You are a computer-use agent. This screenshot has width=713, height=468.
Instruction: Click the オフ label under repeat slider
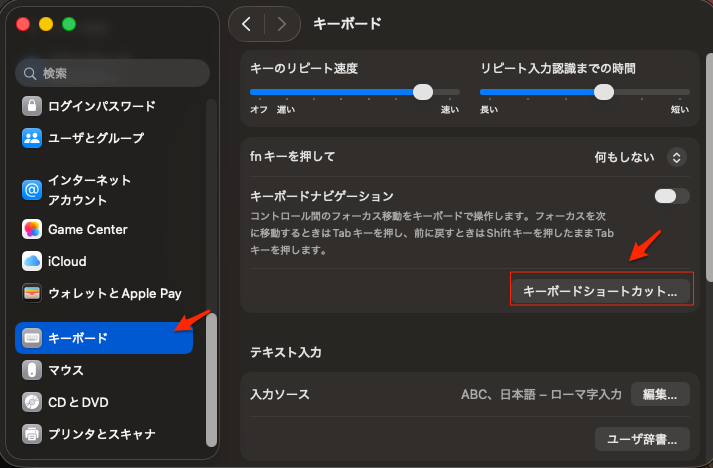click(x=259, y=110)
